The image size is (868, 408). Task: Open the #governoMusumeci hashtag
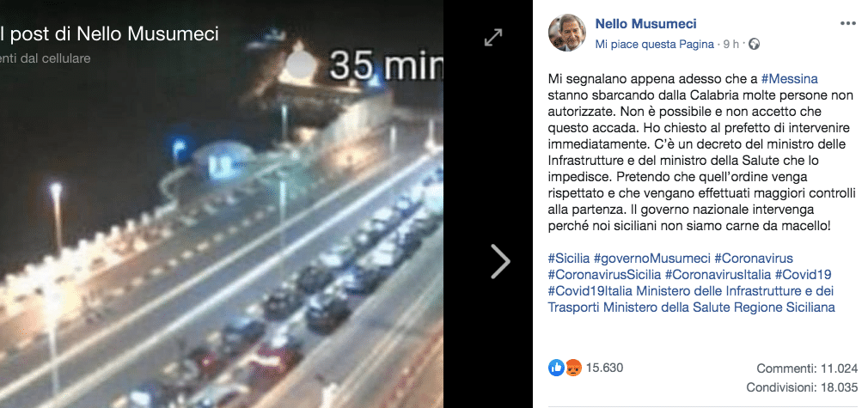pyautogui.click(x=651, y=259)
